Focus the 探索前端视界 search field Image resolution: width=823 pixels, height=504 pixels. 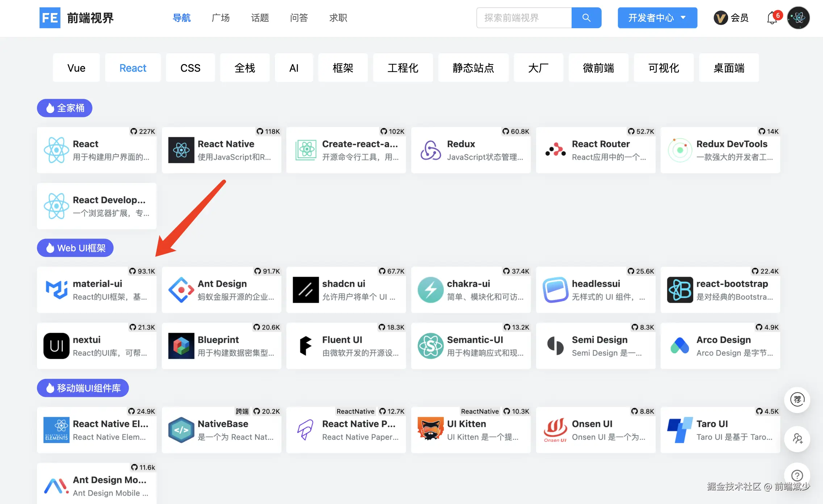[524, 18]
